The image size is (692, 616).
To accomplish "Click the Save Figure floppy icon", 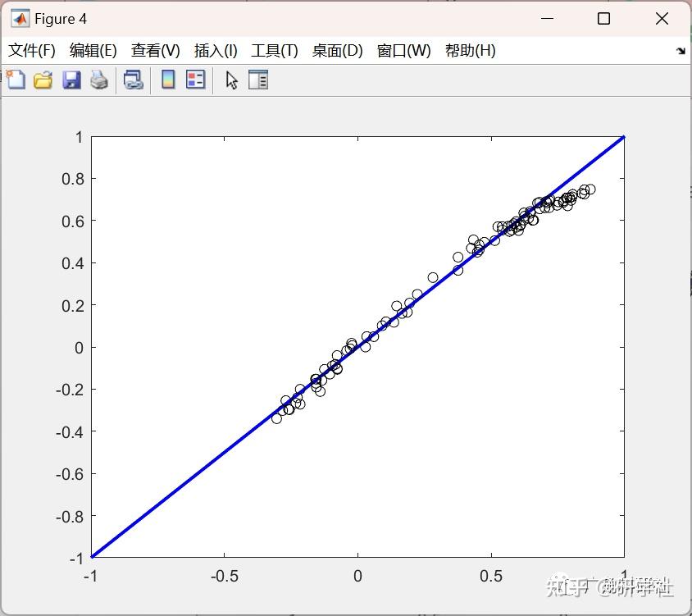I will (71, 80).
